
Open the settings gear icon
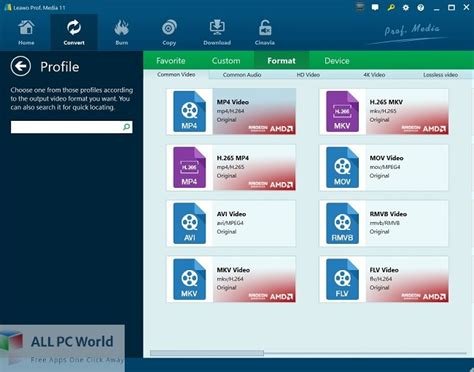tap(406, 7)
